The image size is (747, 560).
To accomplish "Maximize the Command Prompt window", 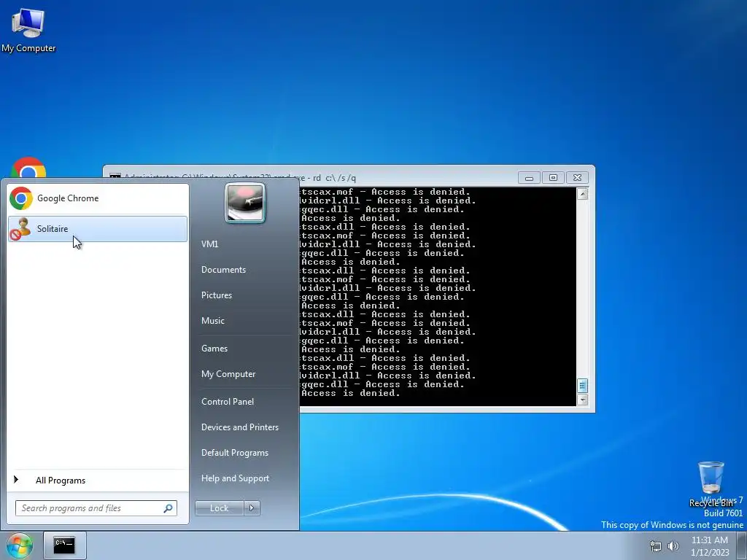I will point(553,178).
